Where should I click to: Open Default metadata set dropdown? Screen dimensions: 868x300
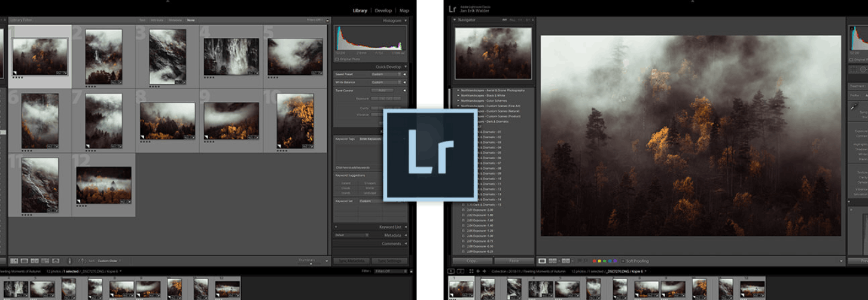tap(351, 235)
